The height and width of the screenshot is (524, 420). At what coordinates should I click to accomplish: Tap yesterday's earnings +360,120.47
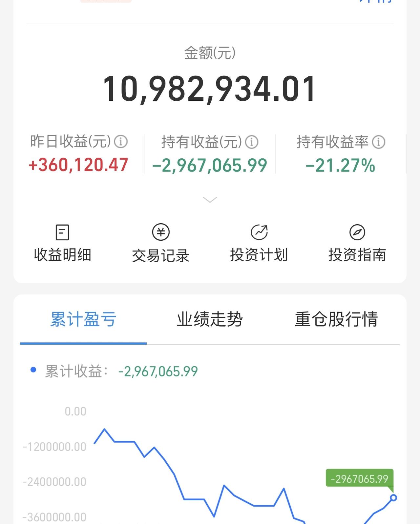coord(78,165)
